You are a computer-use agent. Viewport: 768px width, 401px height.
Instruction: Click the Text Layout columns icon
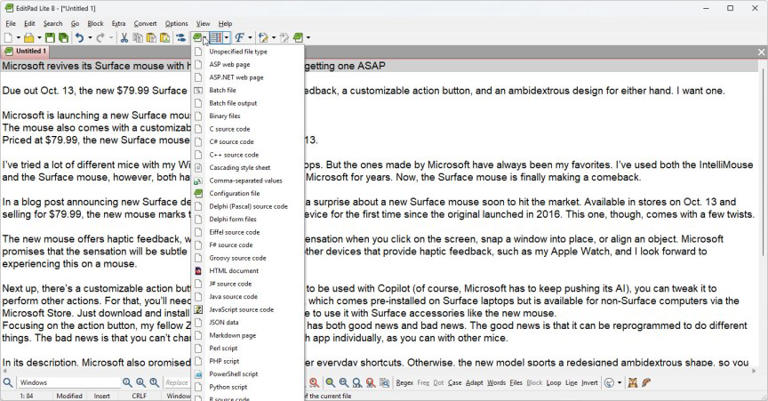click(216, 38)
